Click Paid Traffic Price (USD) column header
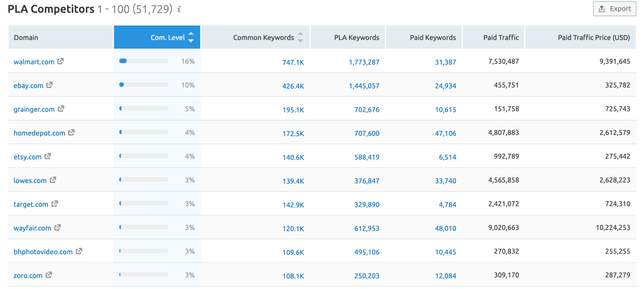This screenshot has width=644, height=289. [581, 37]
